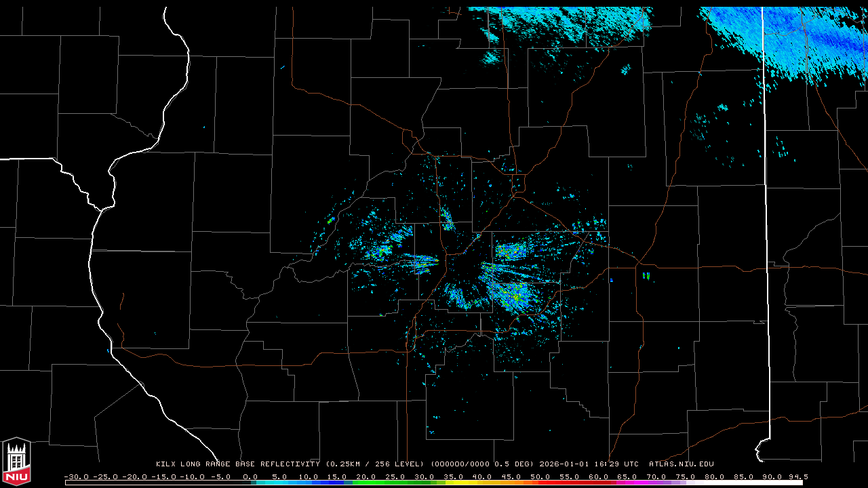
Task: Click the red 50.0 dBZ section of color scale
Action: tap(540, 483)
